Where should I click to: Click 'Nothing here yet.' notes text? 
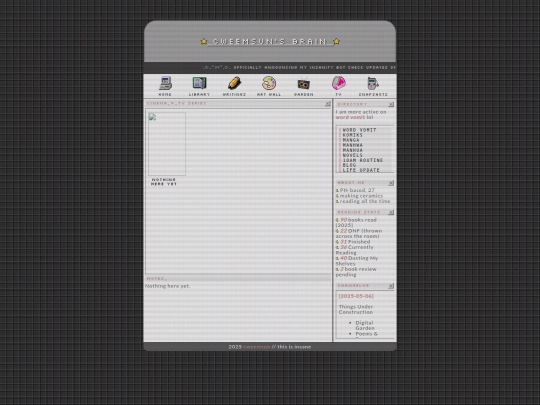(x=167, y=286)
